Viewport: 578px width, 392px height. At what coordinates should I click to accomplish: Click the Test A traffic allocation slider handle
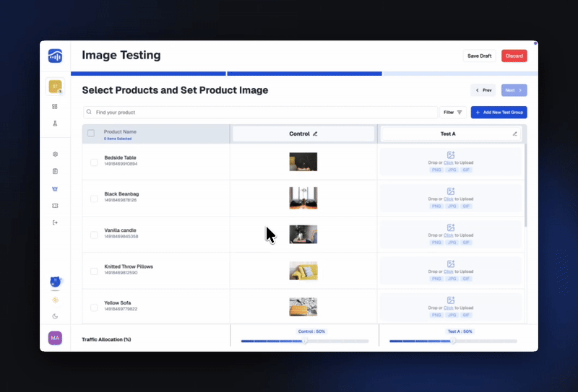tap(453, 341)
